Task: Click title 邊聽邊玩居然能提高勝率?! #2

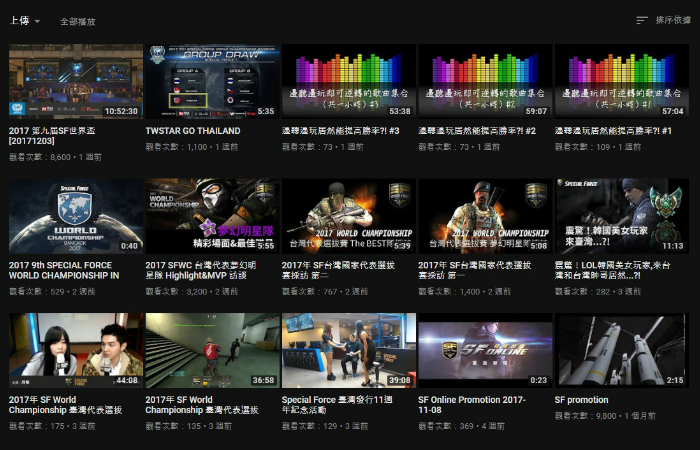Action: coord(477,131)
